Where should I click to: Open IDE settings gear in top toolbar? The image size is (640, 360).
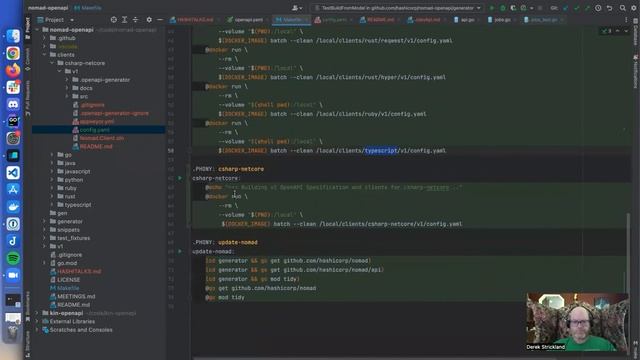click(x=633, y=8)
